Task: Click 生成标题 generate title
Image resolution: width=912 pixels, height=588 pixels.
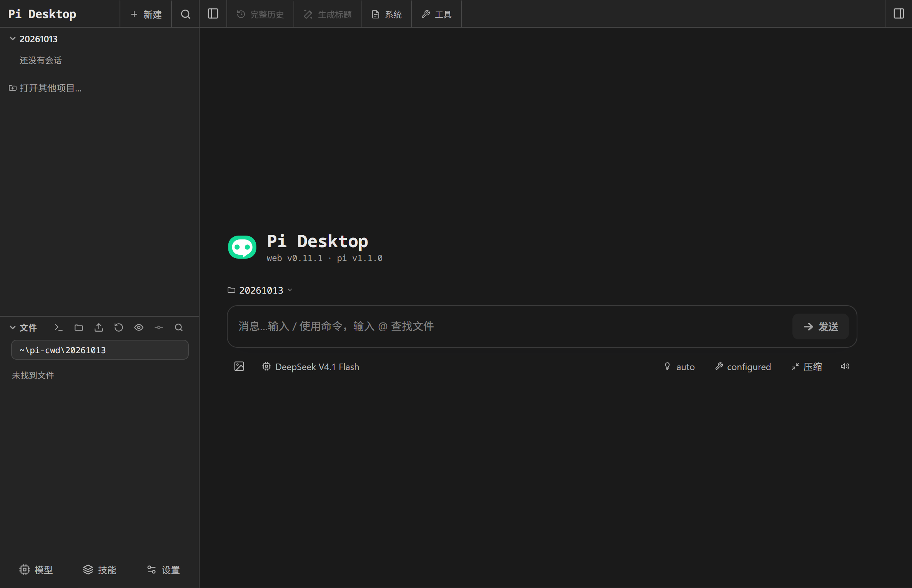Action: click(x=328, y=14)
